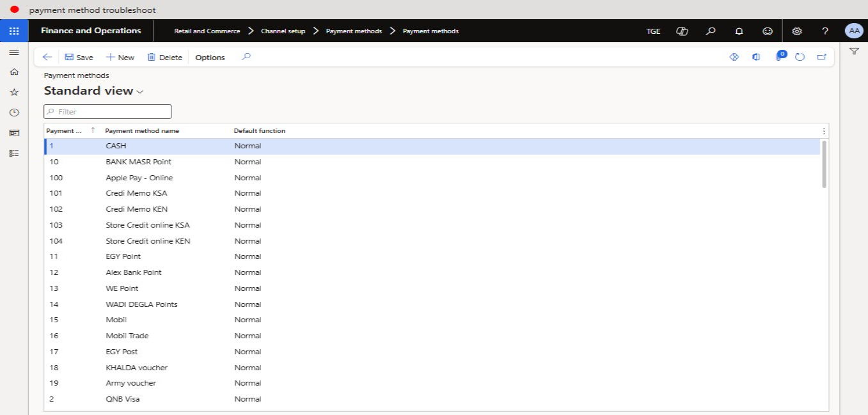Select KHALDA voucher row
The height and width of the screenshot is (415, 868).
click(432, 368)
